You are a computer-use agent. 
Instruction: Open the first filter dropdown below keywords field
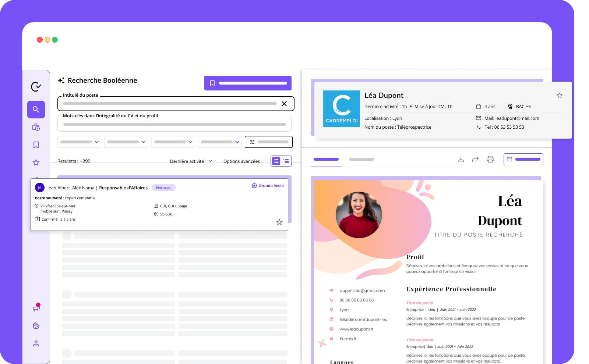79,142
